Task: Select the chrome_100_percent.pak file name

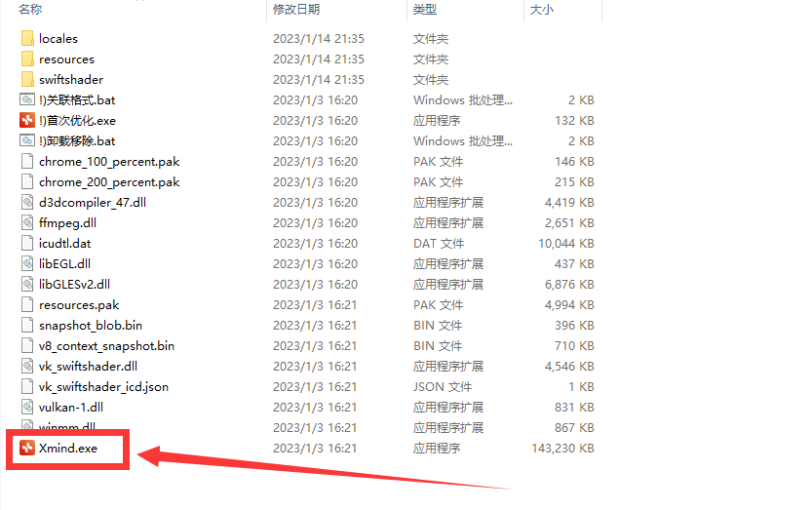Action: click(109, 162)
